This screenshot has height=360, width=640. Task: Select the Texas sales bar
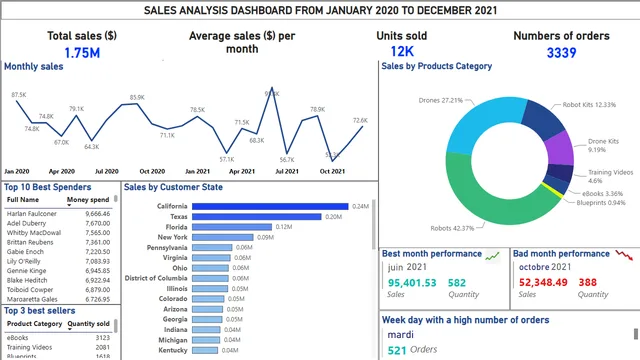point(257,217)
